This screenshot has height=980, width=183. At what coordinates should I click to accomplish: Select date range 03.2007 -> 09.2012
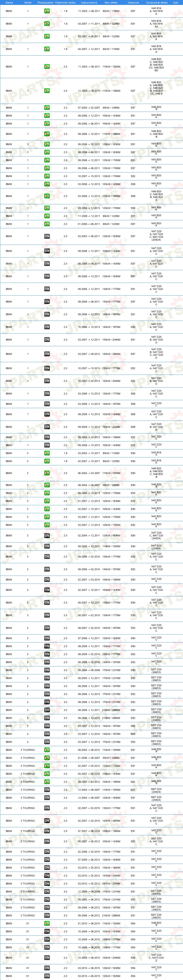[89, 354]
